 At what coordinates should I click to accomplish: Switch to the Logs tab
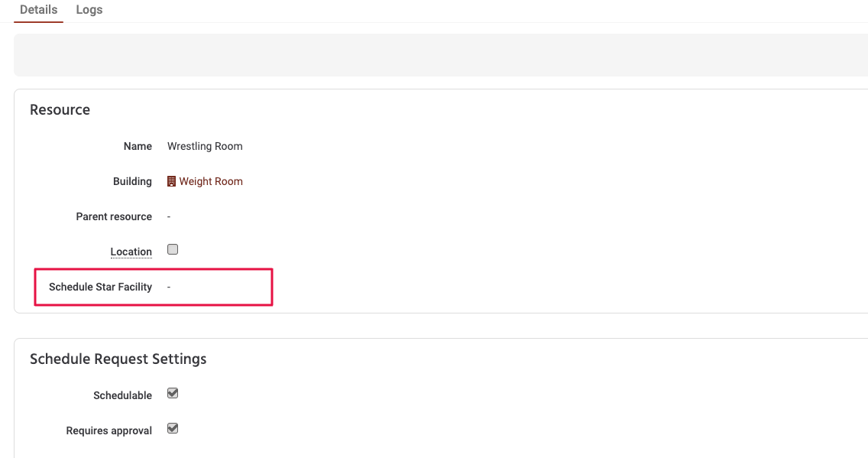coord(89,10)
